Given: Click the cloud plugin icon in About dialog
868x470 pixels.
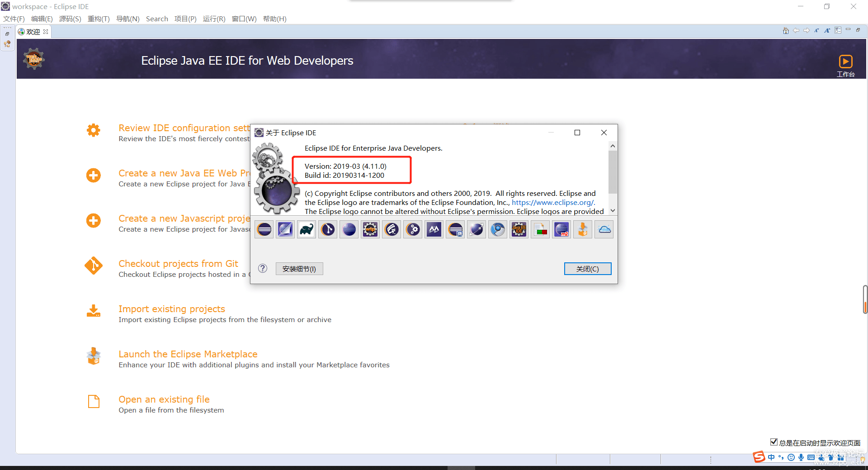Looking at the screenshot, I should (x=604, y=230).
